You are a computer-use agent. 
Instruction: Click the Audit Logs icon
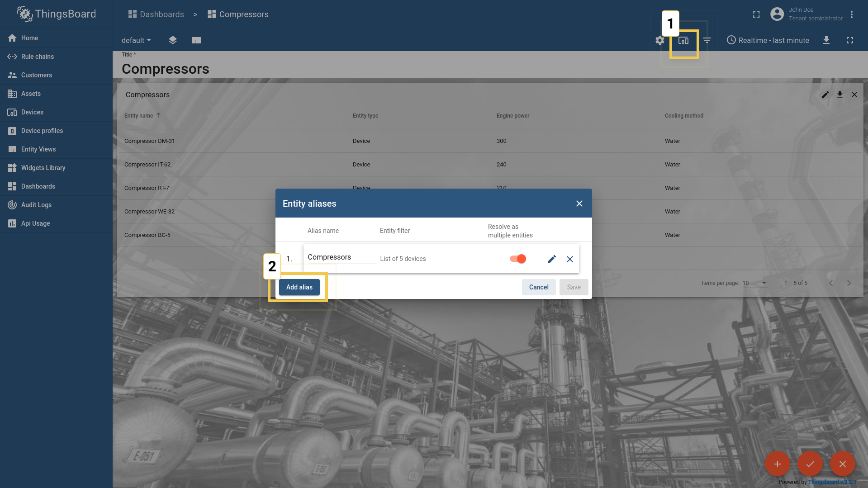coord(12,205)
